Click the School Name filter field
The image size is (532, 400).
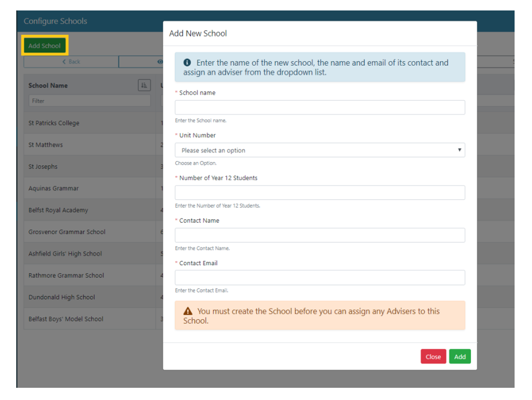[x=89, y=101]
